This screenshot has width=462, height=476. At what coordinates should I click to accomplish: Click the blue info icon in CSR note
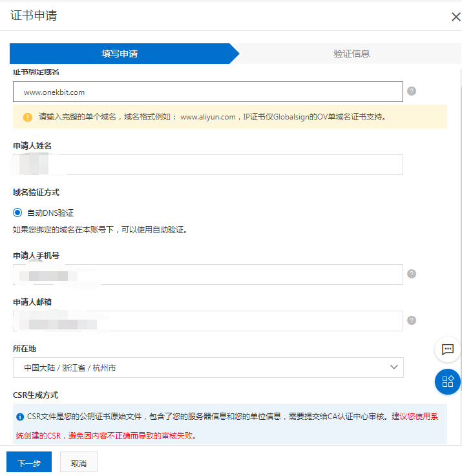click(20, 417)
